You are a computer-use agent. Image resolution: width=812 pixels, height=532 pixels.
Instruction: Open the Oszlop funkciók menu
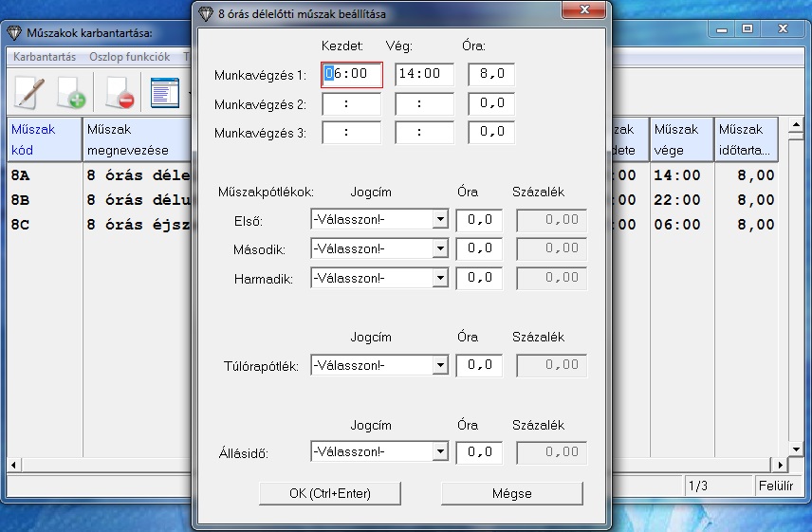pyautogui.click(x=129, y=57)
